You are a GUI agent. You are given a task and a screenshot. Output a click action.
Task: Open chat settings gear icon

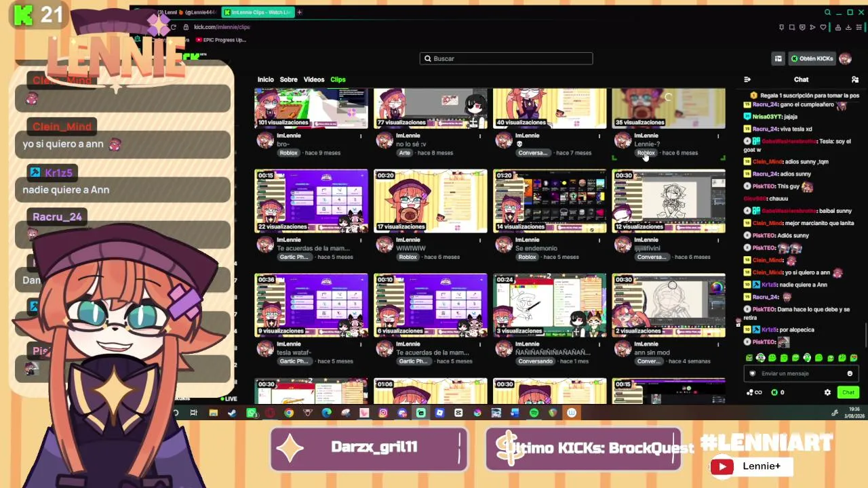pyautogui.click(x=827, y=392)
